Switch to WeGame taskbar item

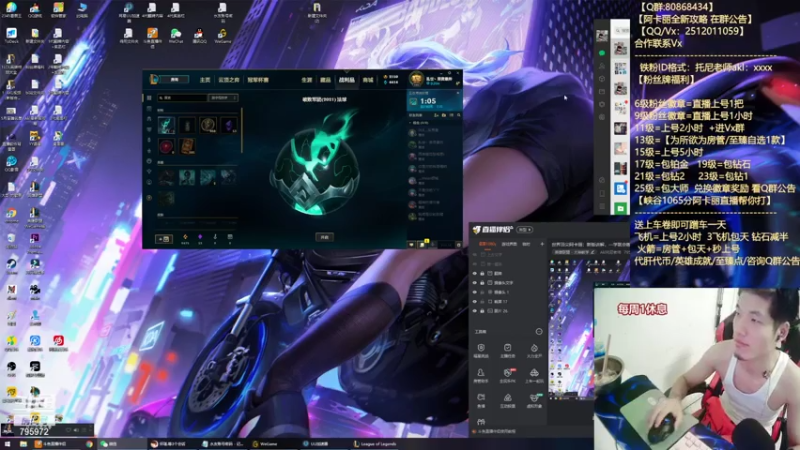pos(265,444)
